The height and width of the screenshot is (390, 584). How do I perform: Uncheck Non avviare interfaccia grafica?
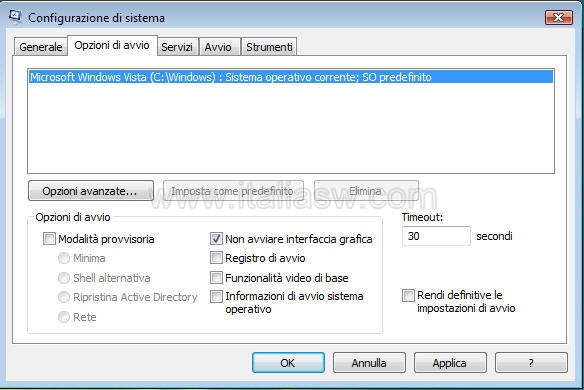coord(216,239)
